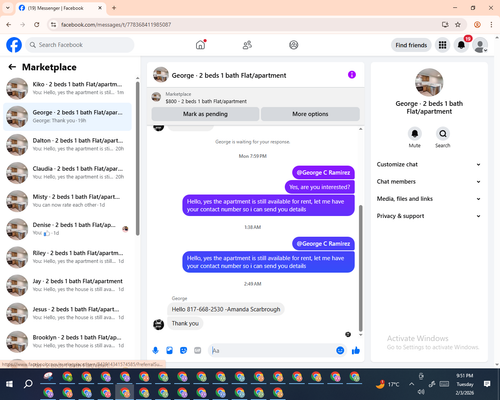Send a thumbs-up like
Viewport: 500px width, 400px height.
coord(356,350)
